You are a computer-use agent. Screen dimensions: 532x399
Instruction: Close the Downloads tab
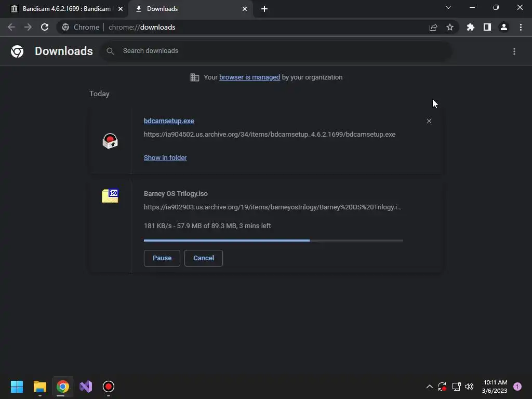coord(245,9)
